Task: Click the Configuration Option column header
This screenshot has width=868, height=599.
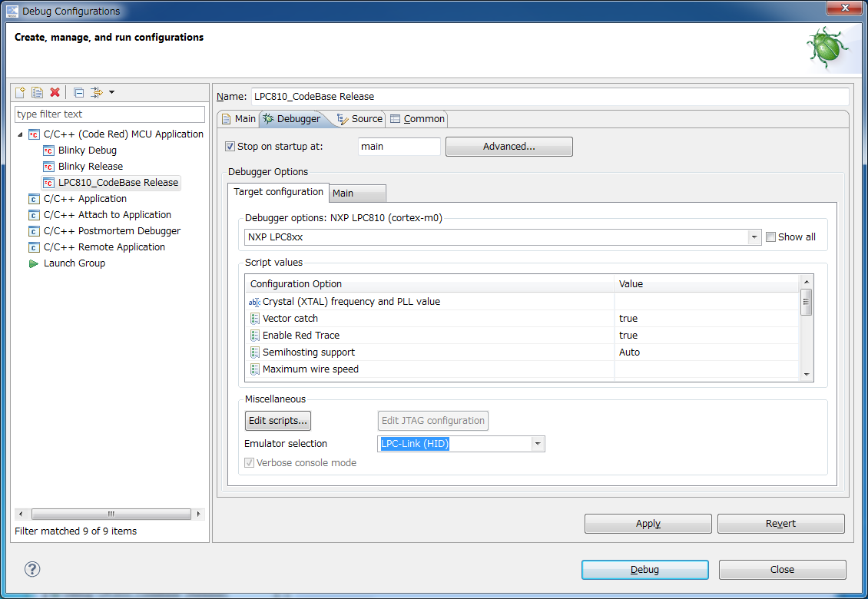Action: [x=429, y=284]
